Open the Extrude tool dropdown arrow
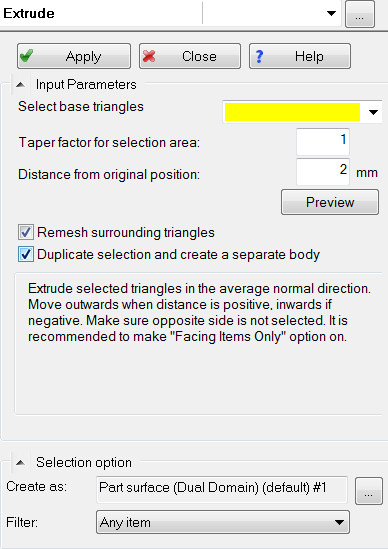 [x=331, y=14]
